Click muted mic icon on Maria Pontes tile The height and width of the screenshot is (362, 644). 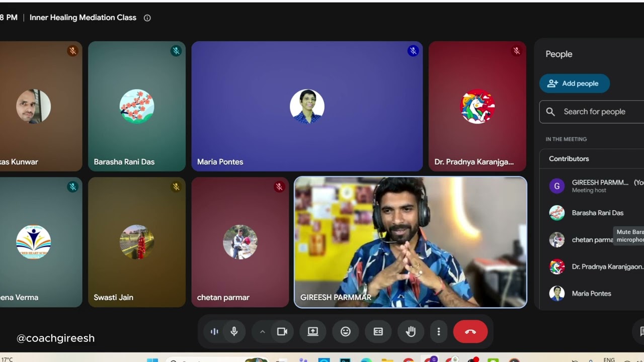click(x=413, y=51)
